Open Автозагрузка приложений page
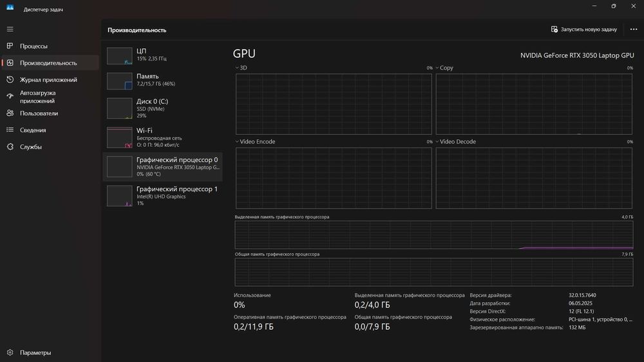The width and height of the screenshot is (644, 362). (50, 97)
